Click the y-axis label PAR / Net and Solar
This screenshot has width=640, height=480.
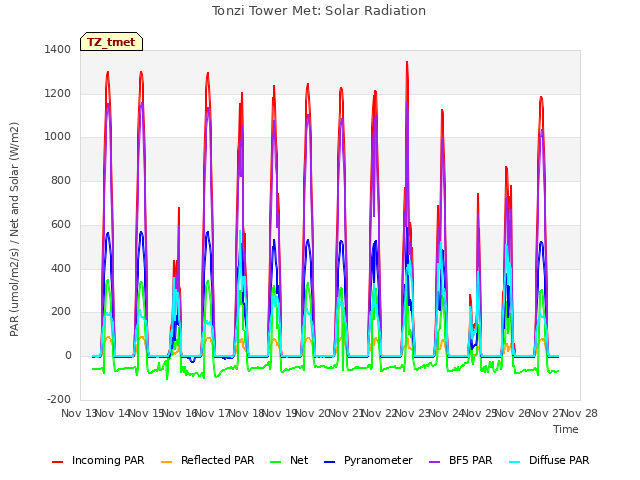(x=14, y=229)
